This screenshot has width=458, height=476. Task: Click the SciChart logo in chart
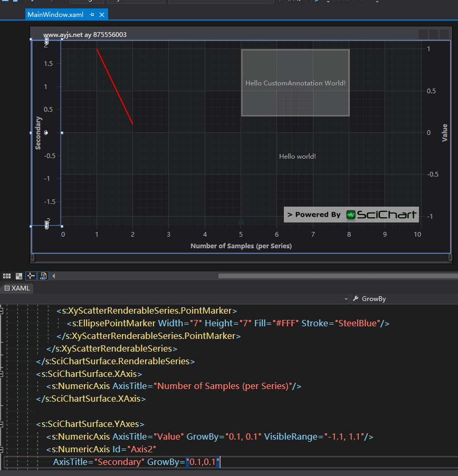point(381,215)
